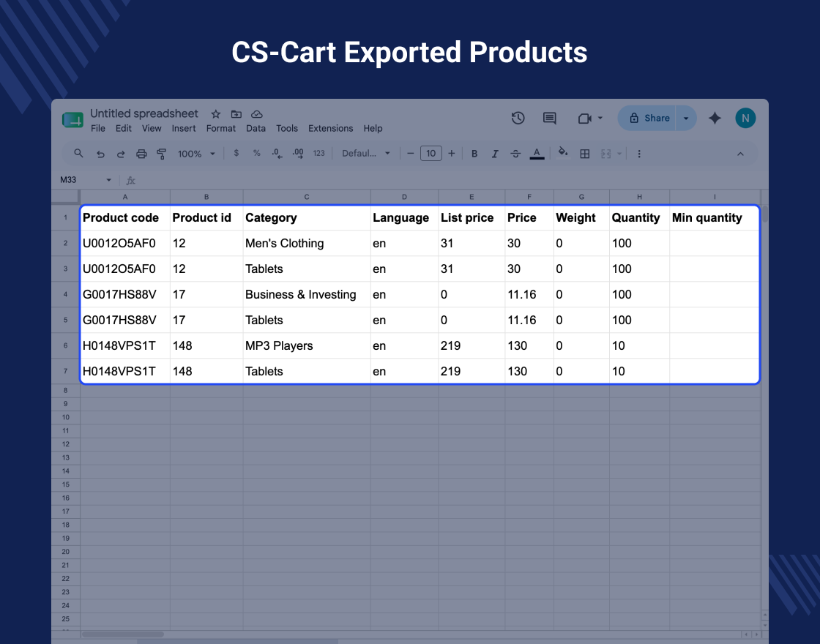Click the horizontal scrollbar thumb
The width and height of the screenshot is (820, 644).
(x=122, y=634)
